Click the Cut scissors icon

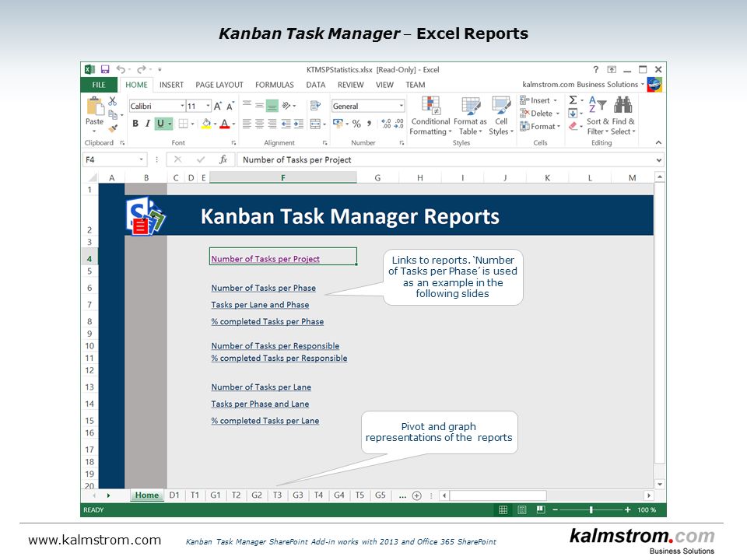(112, 101)
